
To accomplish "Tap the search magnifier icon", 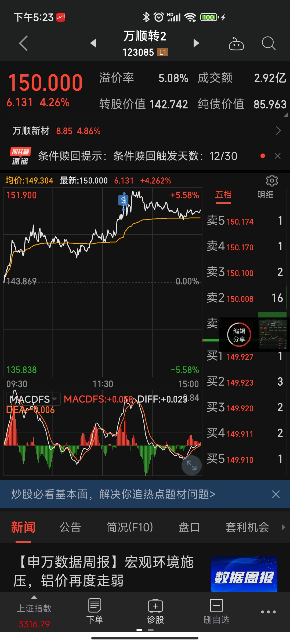I will 268,43.
